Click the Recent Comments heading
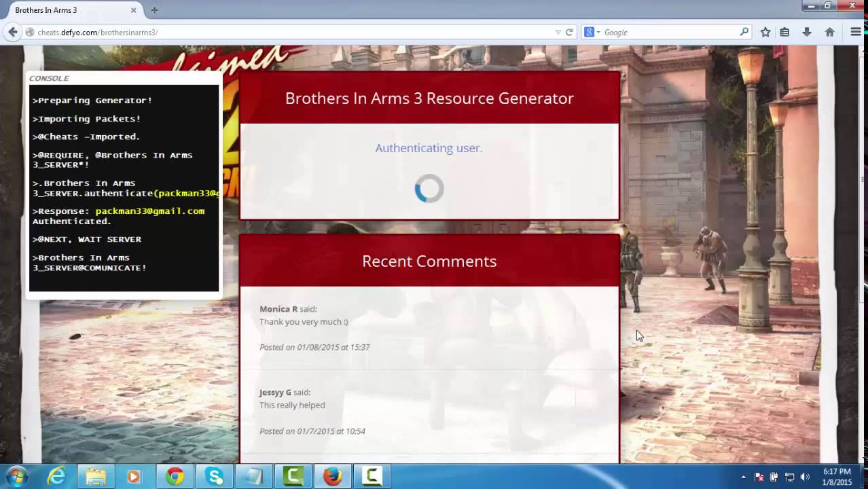Image resolution: width=868 pixels, height=489 pixels. [x=429, y=261]
